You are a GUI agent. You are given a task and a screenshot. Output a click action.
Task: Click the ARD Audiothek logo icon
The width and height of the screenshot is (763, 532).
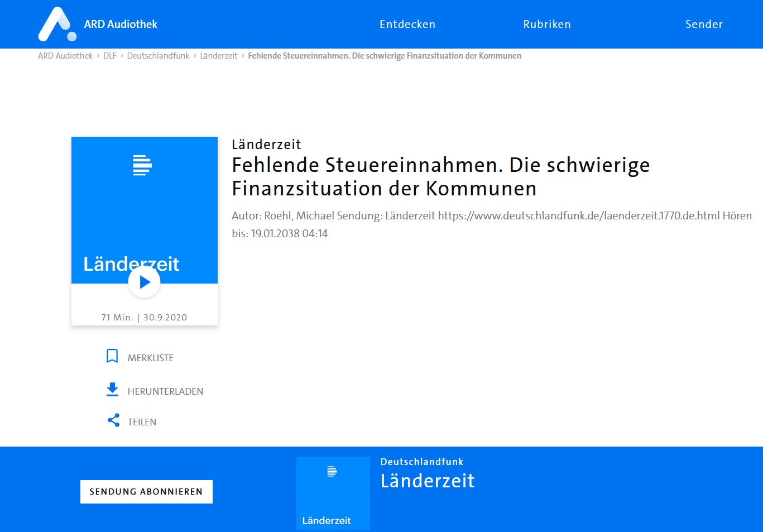pos(57,24)
